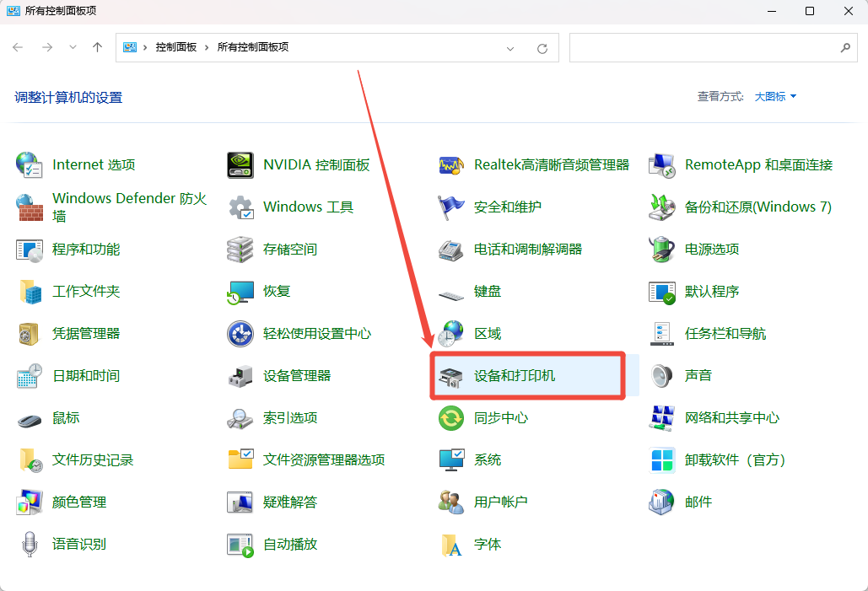This screenshot has height=591, width=868.
Task: Click the 程序和功能 icon
Action: (x=30, y=250)
